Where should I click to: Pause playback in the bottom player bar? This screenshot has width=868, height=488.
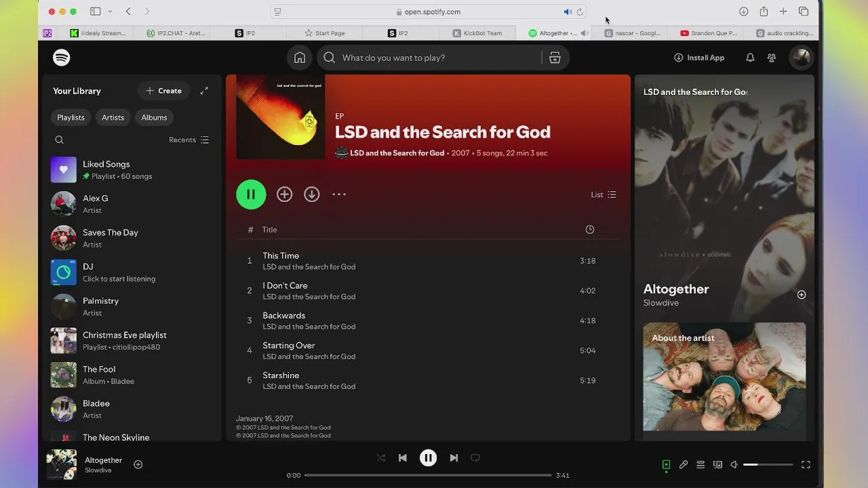428,458
